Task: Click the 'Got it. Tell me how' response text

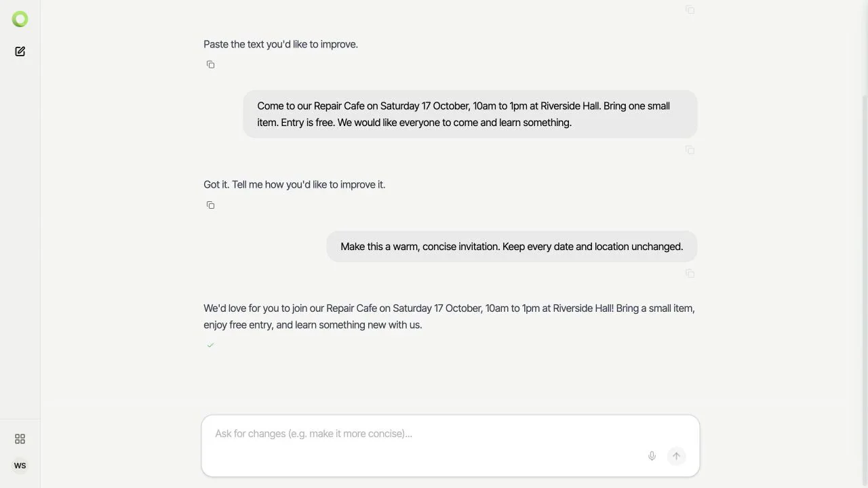Action: pos(294,184)
